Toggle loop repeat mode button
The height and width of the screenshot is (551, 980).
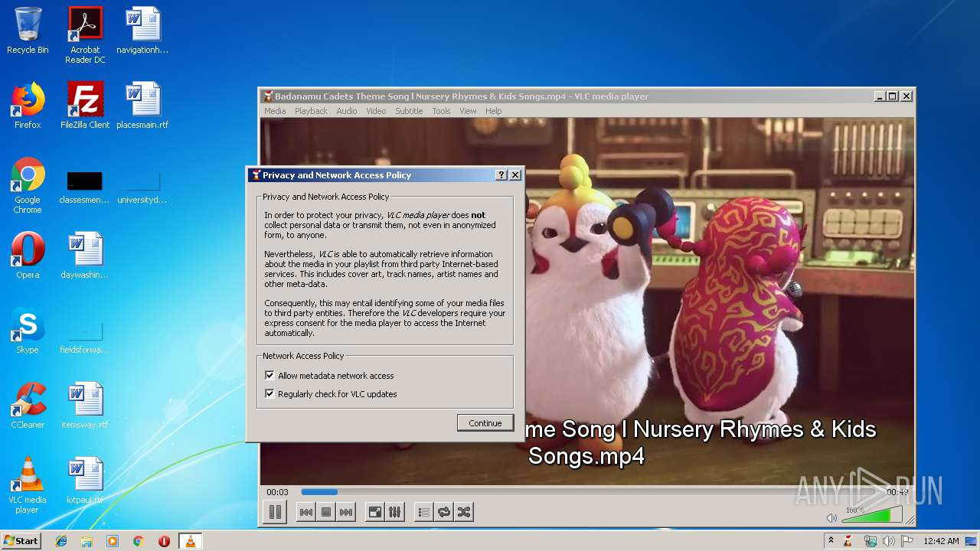444,513
